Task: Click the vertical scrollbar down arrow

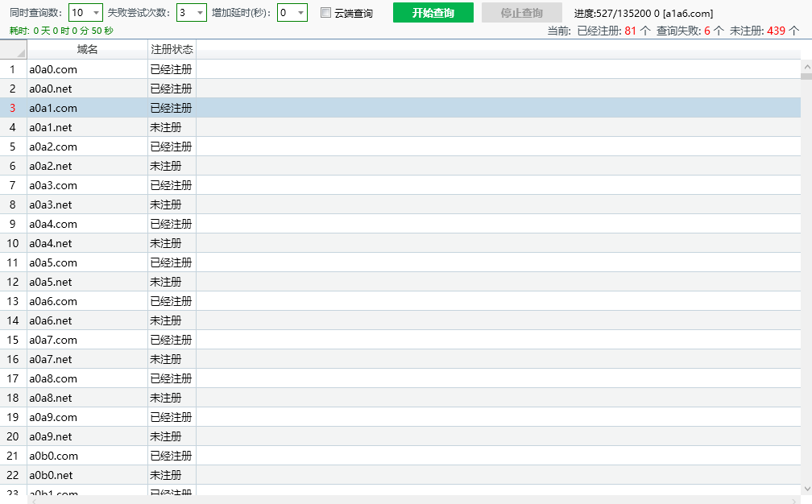Action: point(806,489)
